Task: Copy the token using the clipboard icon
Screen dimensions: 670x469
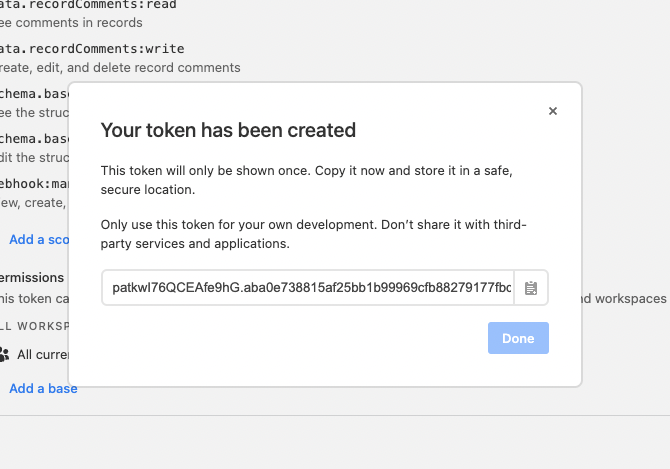Action: click(531, 288)
